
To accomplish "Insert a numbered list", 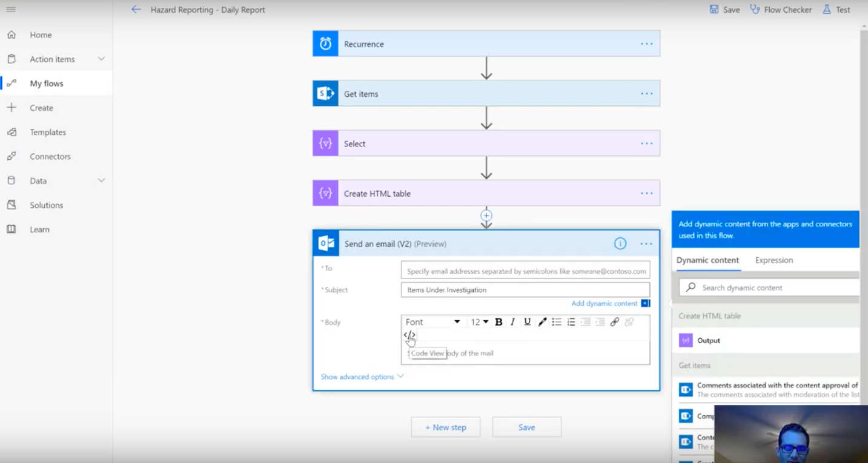I will [571, 322].
